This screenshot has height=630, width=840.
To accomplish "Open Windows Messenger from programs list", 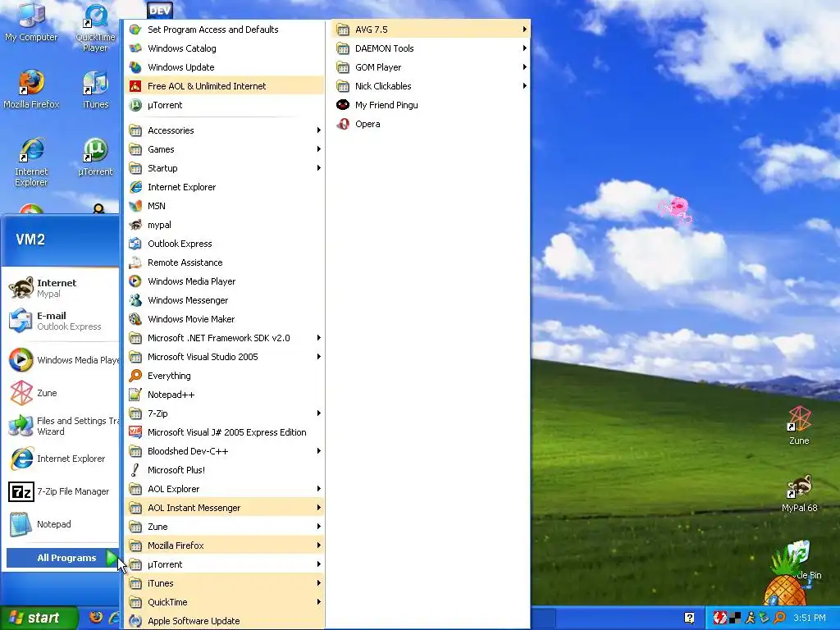I will [x=225, y=300].
